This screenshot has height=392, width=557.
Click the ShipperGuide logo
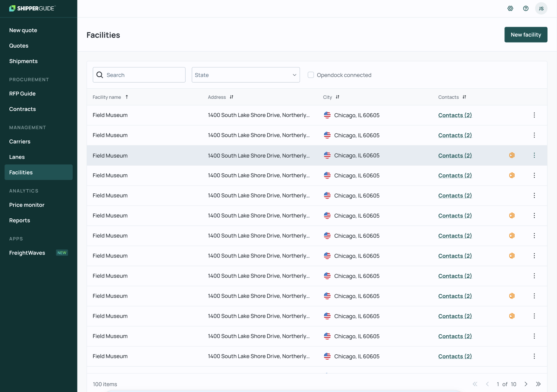pyautogui.click(x=32, y=8)
